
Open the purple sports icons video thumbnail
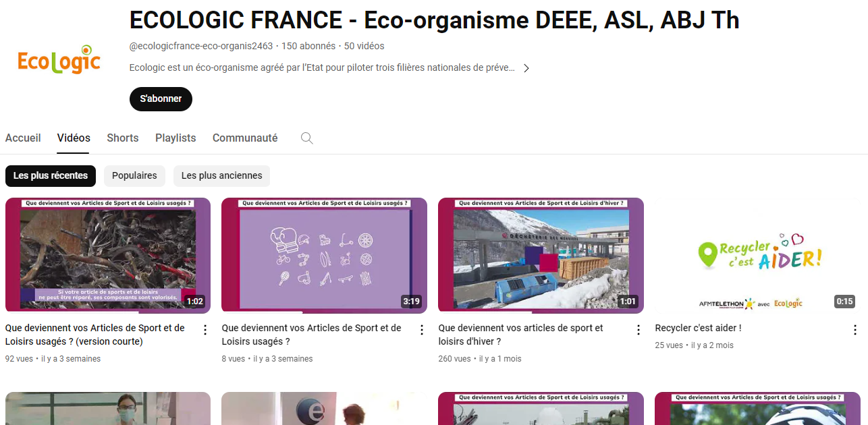click(324, 256)
